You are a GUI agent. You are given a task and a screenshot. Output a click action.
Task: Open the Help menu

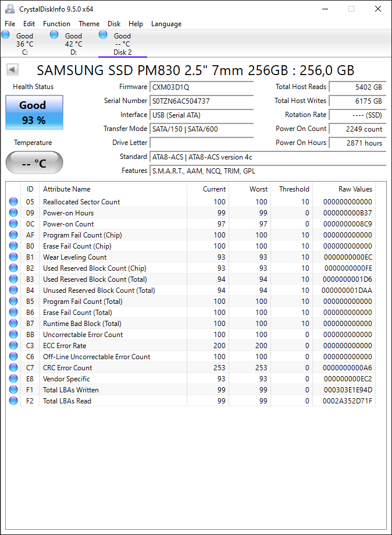click(136, 24)
